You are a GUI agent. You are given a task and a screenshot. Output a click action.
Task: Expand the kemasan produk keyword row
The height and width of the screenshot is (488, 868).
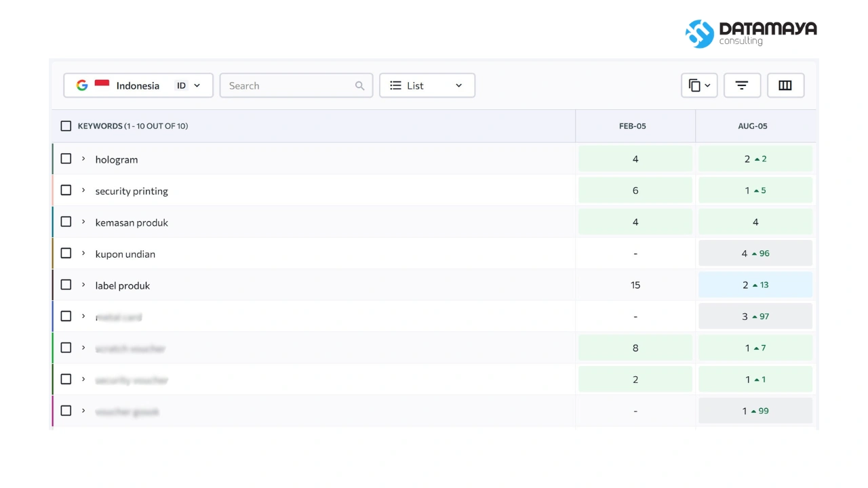[x=83, y=222]
